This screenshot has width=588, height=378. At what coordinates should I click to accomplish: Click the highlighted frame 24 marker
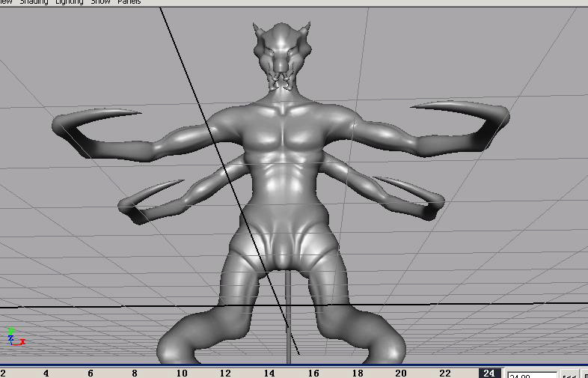pyautogui.click(x=489, y=373)
